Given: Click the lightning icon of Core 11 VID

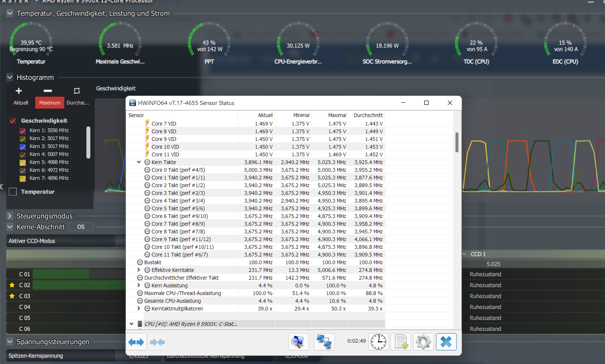Looking at the screenshot, I should click(x=147, y=154).
